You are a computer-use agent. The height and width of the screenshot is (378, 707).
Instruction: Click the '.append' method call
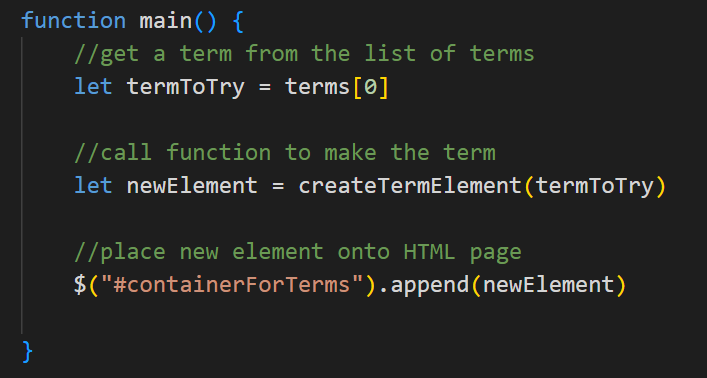click(424, 285)
